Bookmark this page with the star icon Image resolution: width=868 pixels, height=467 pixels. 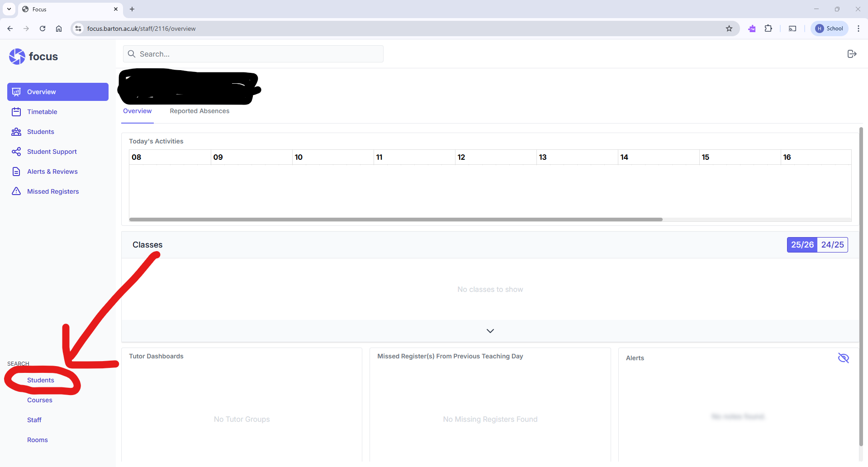tap(729, 29)
